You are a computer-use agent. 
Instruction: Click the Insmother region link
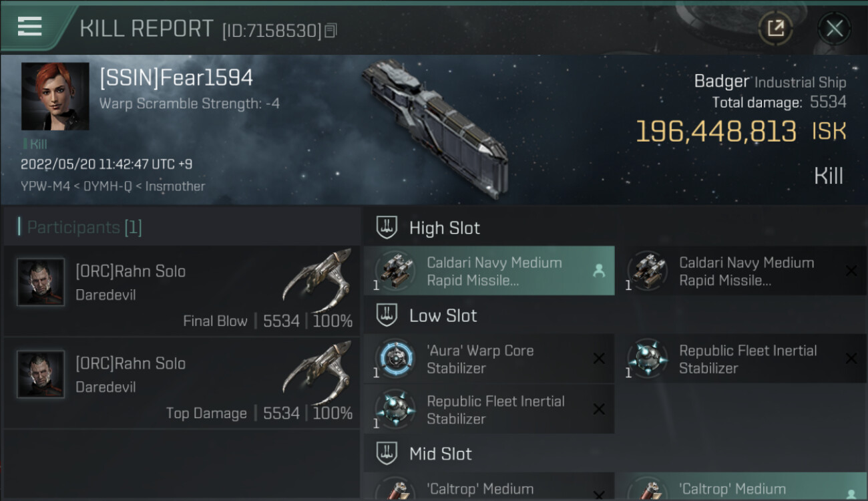[176, 186]
